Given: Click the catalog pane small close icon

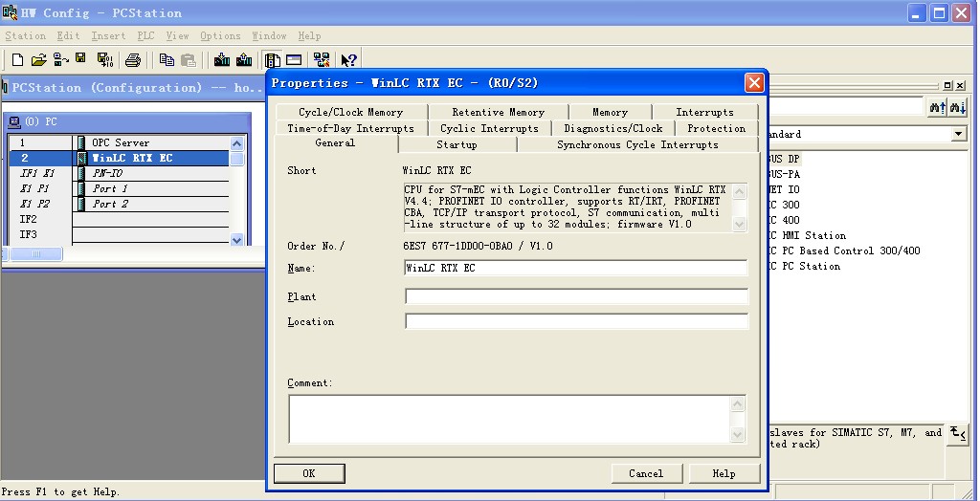Looking at the screenshot, I should click(960, 86).
